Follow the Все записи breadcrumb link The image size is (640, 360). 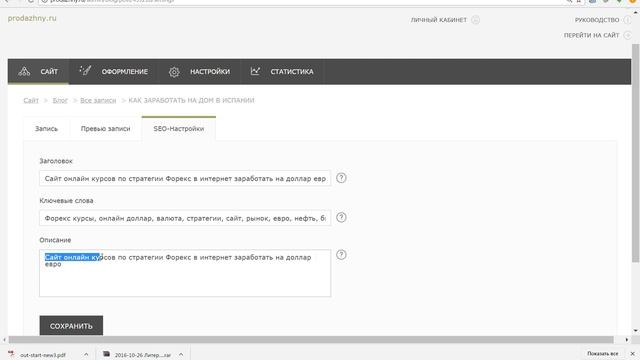(x=98, y=100)
